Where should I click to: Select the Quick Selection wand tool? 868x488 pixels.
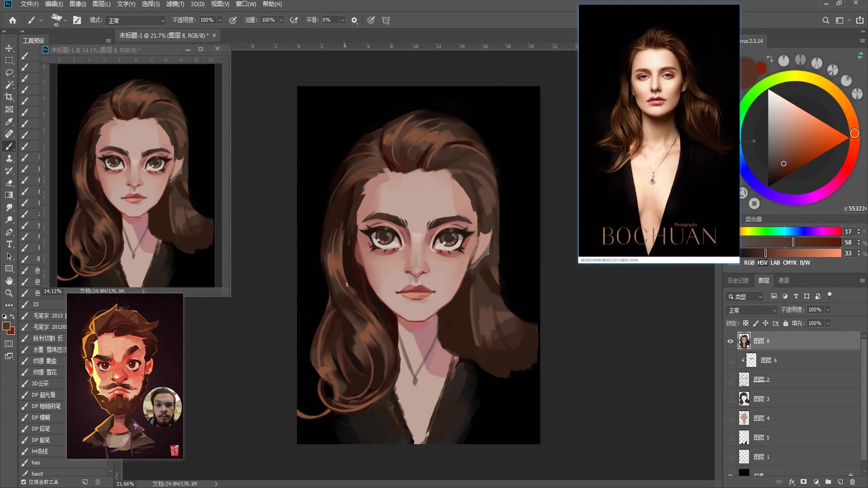coord(9,85)
